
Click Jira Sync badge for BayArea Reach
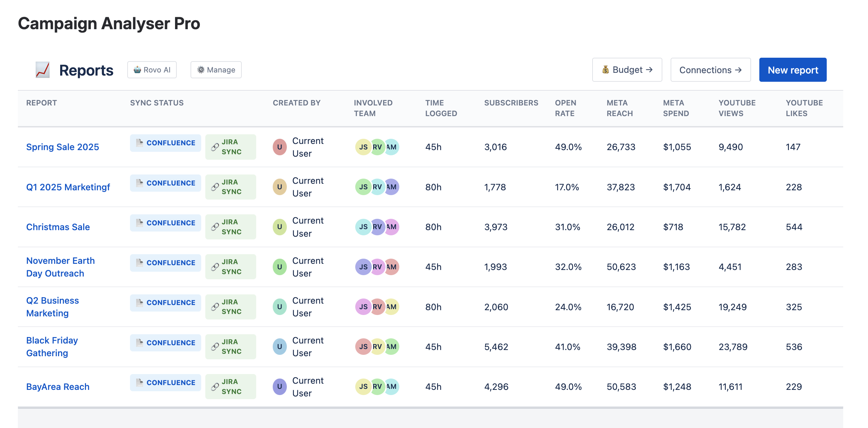(231, 386)
